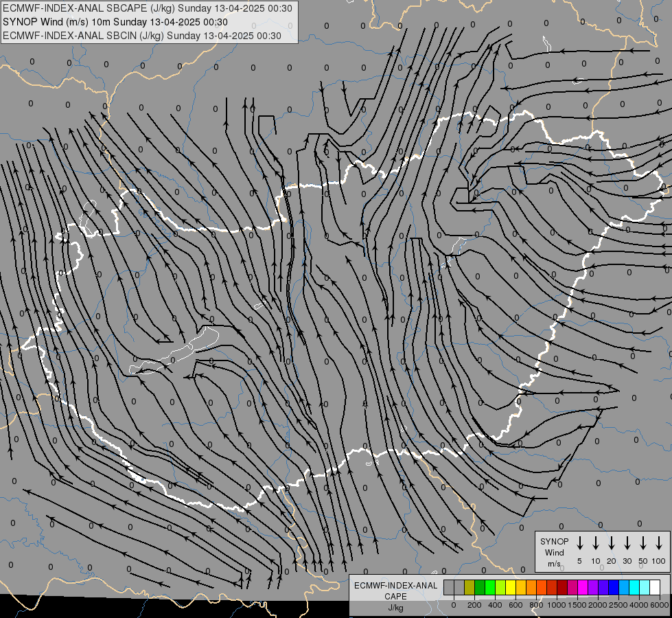Select the SBCIN header line
672x618 pixels.
(142, 36)
